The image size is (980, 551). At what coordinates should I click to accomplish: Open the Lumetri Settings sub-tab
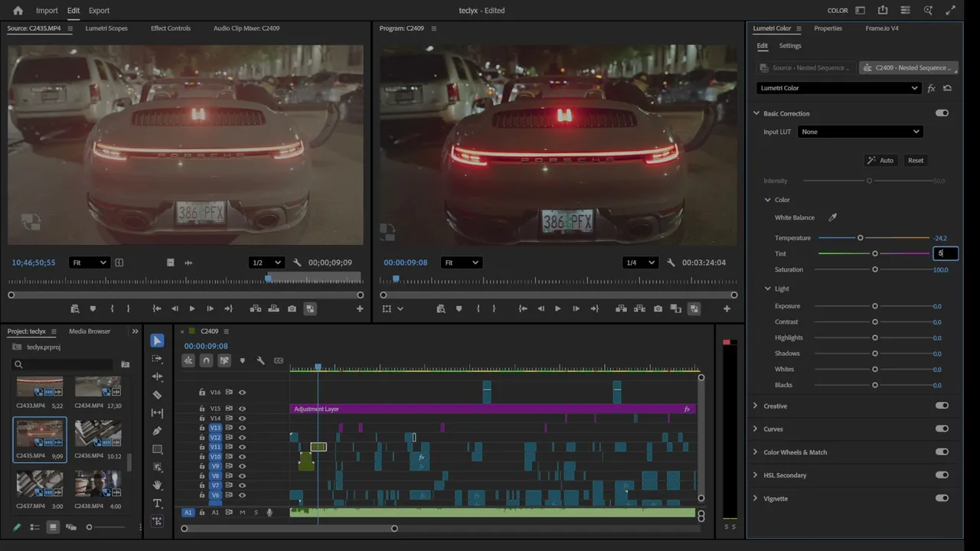(790, 46)
